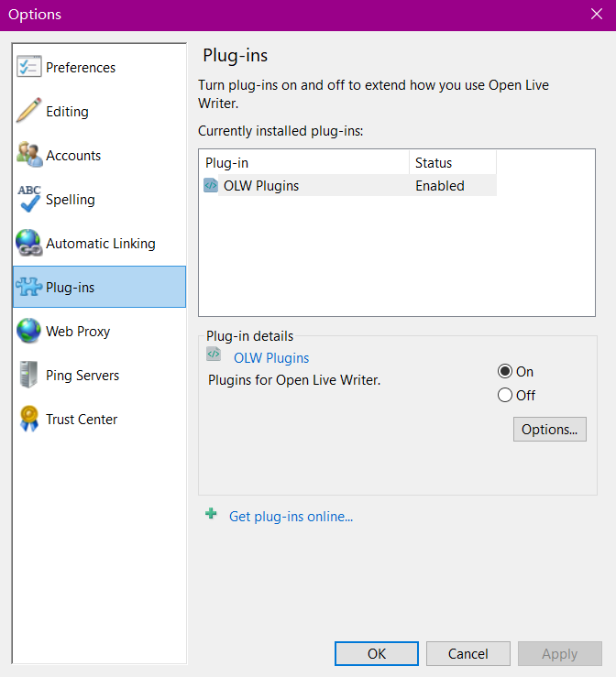Click the Apply button
This screenshot has width=616, height=677.
560,654
